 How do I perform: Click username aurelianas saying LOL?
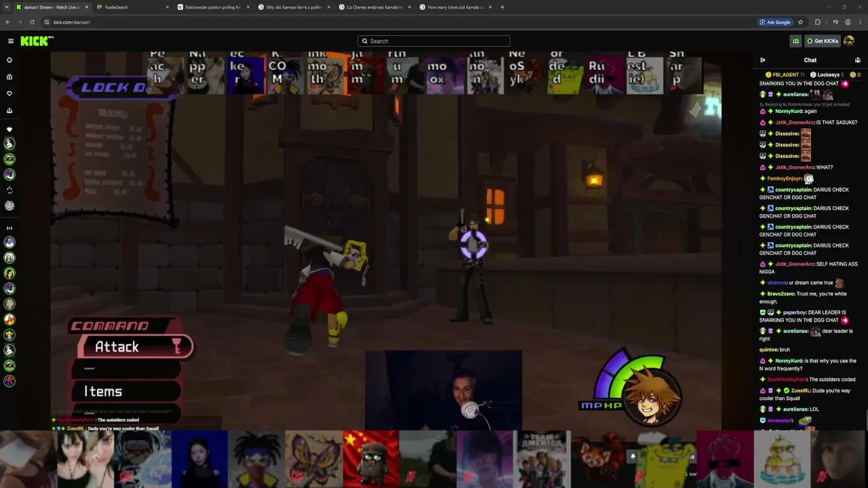click(x=795, y=409)
